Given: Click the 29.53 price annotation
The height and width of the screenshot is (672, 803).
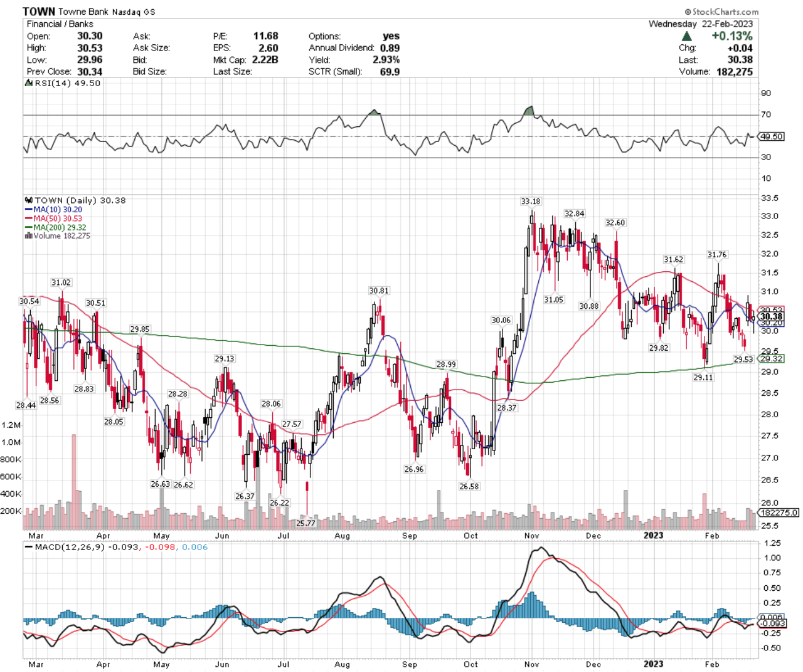Looking at the screenshot, I should (x=743, y=359).
